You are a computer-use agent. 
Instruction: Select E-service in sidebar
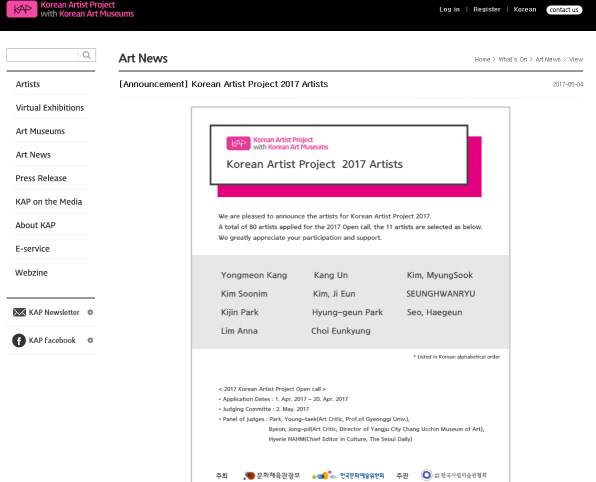tap(32, 249)
